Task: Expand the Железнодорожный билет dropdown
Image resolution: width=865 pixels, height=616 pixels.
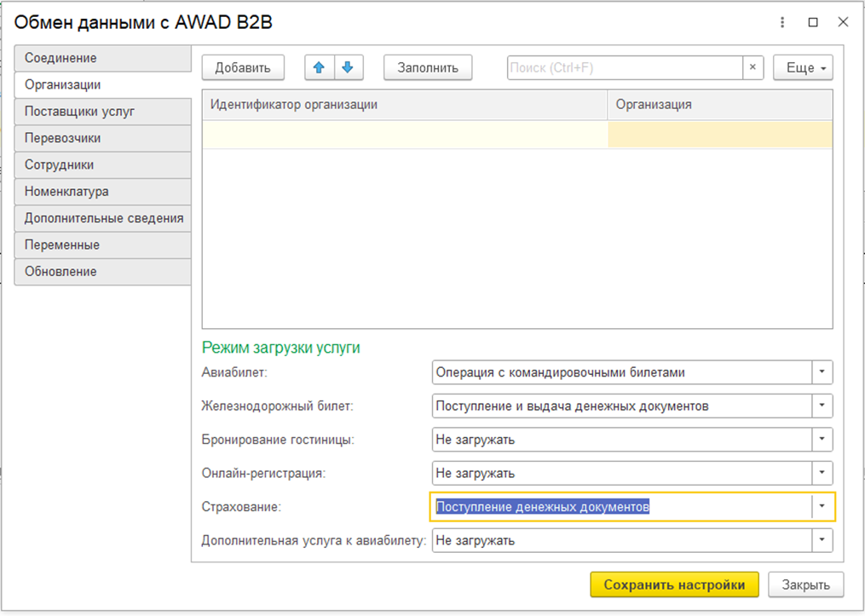Action: [822, 406]
